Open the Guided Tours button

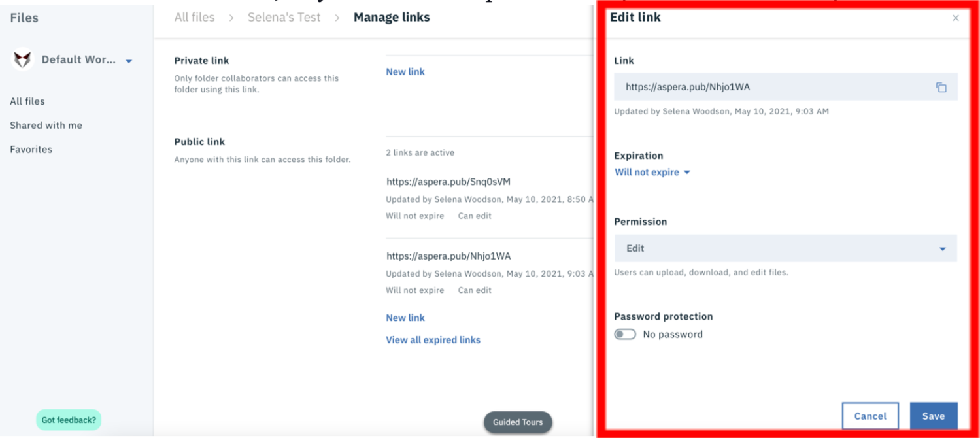518,422
